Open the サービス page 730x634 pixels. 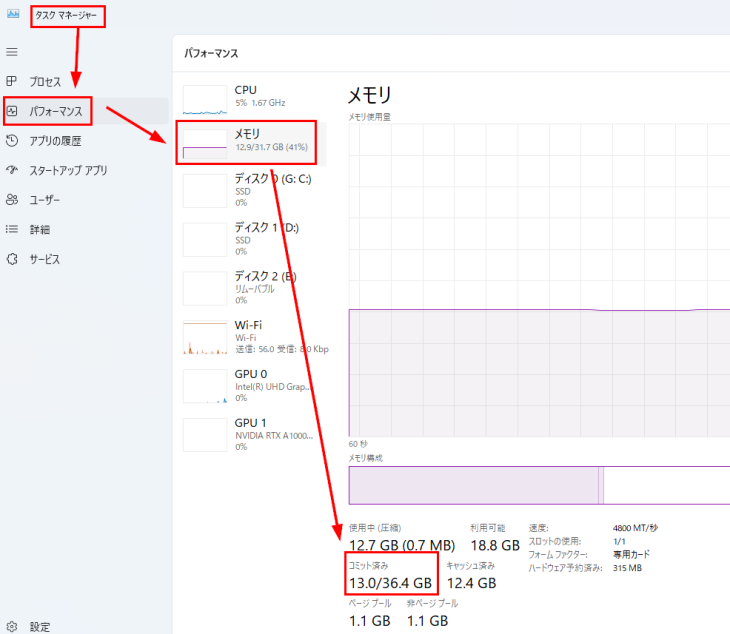click(x=45, y=259)
